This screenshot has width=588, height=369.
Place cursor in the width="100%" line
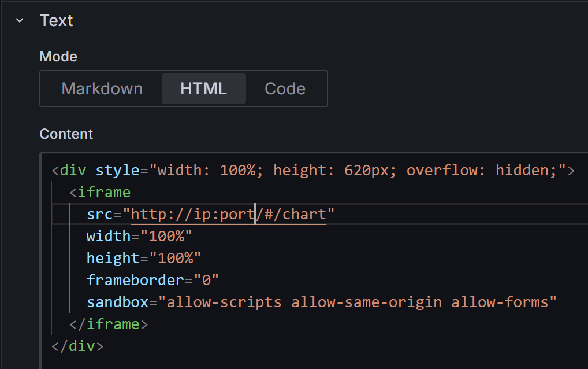click(x=139, y=237)
